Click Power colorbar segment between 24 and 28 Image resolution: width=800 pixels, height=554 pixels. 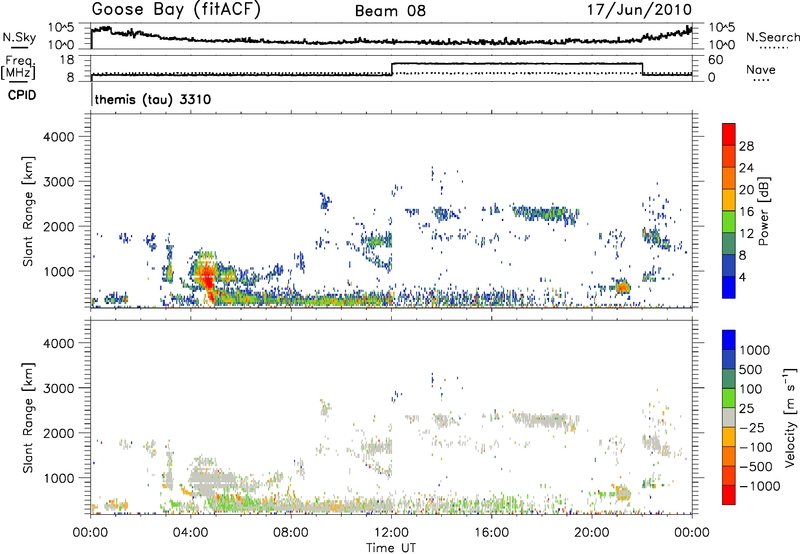pos(729,156)
